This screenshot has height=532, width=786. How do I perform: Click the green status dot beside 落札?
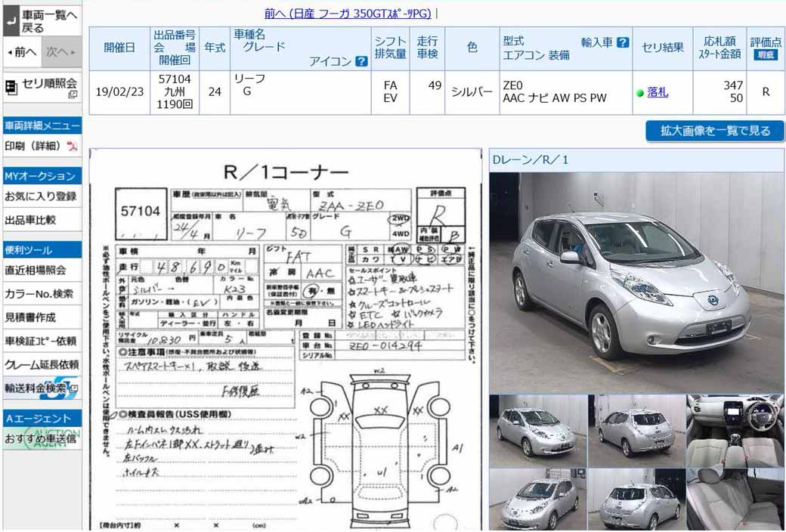coord(640,93)
